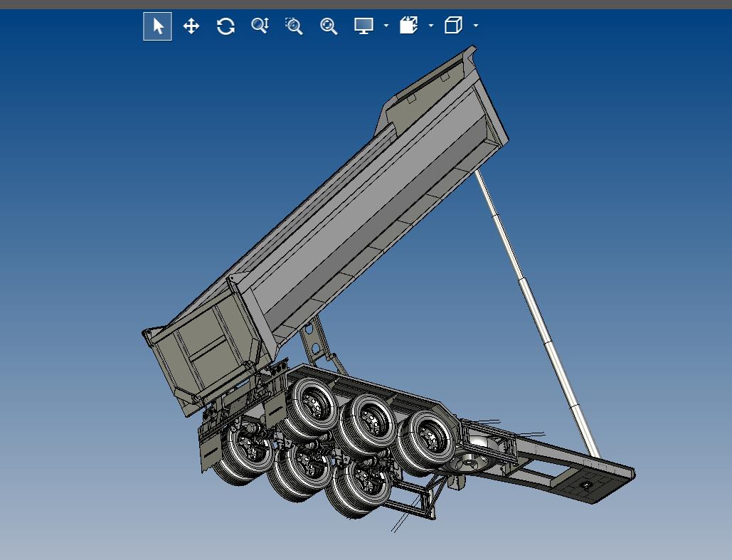Click the cube view orientation icon
Viewport: 732px width, 560px height.
pos(453,25)
